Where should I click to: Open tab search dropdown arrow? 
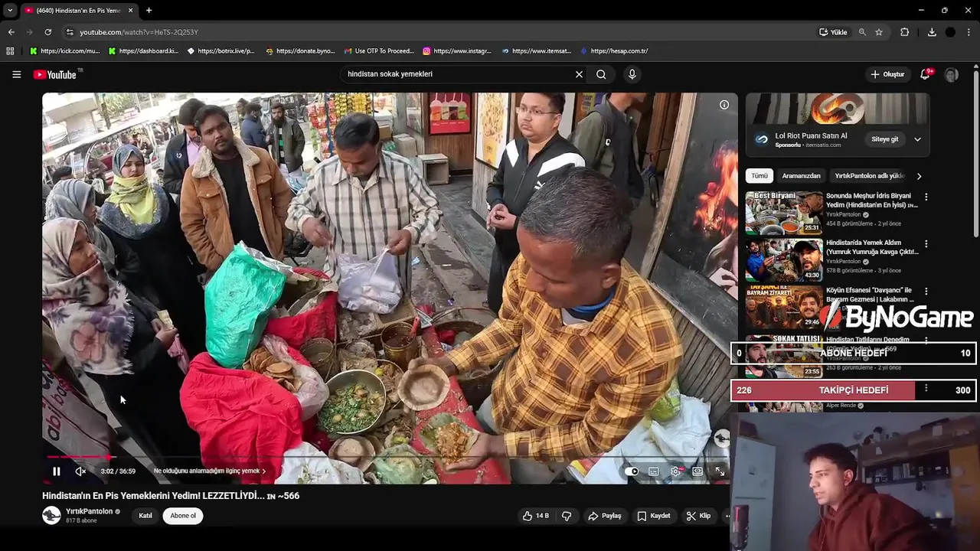point(10,11)
